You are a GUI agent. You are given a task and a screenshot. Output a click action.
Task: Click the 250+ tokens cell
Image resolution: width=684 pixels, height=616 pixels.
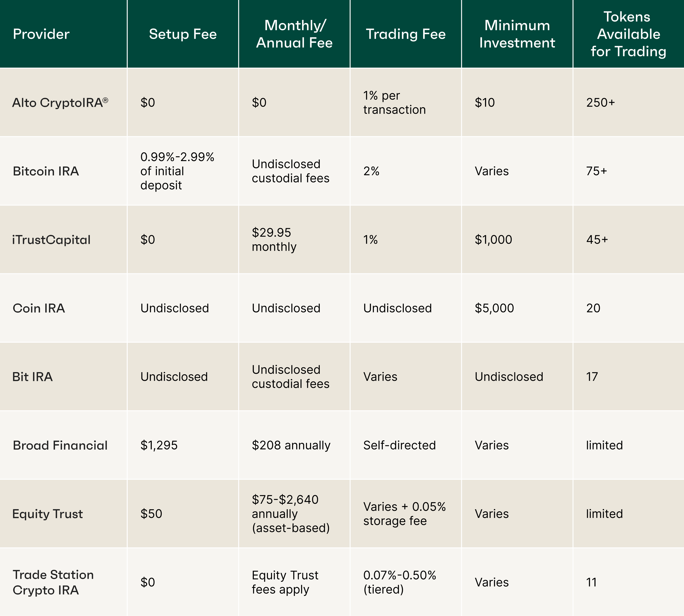[601, 103]
